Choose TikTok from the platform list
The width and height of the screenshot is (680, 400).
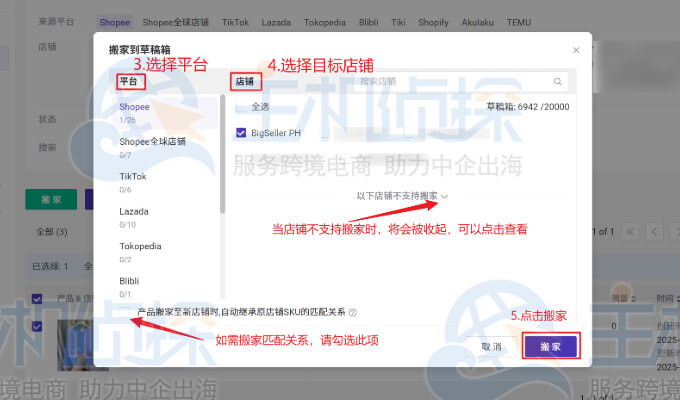pos(133,176)
